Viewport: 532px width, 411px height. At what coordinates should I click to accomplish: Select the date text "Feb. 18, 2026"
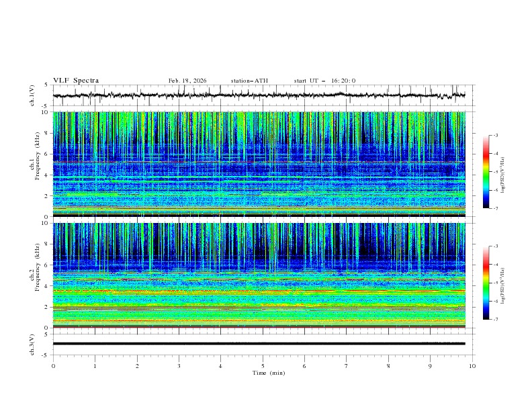click(x=187, y=81)
